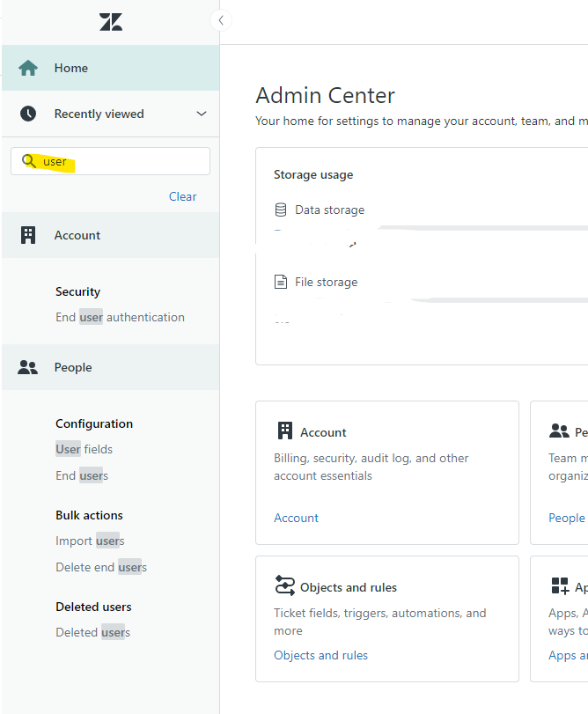Expand the Recently viewed dropdown chevron
The width and height of the screenshot is (588, 714).
point(202,114)
